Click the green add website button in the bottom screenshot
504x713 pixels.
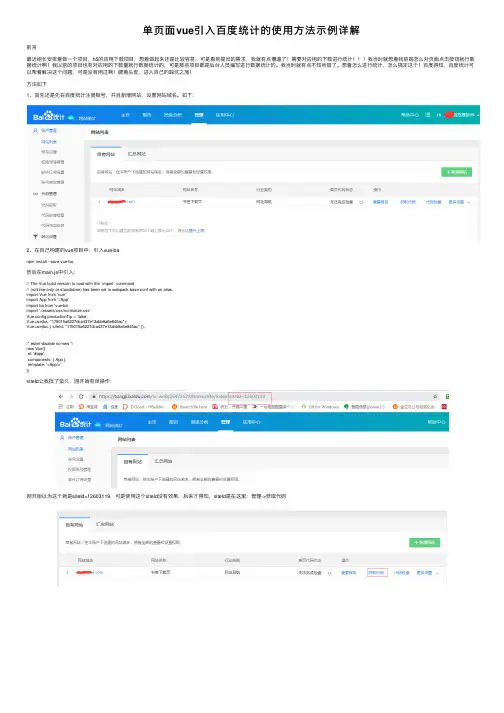click(x=424, y=542)
